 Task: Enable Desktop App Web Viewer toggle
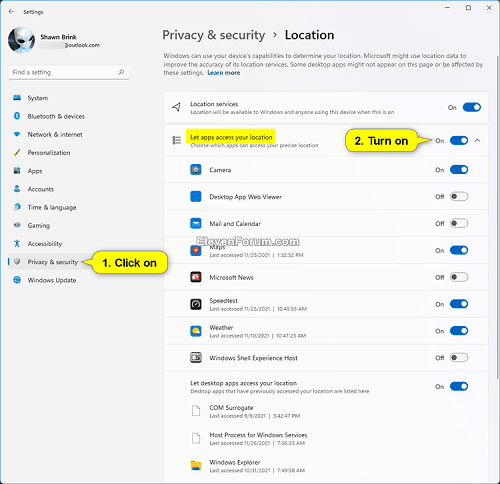coord(459,196)
